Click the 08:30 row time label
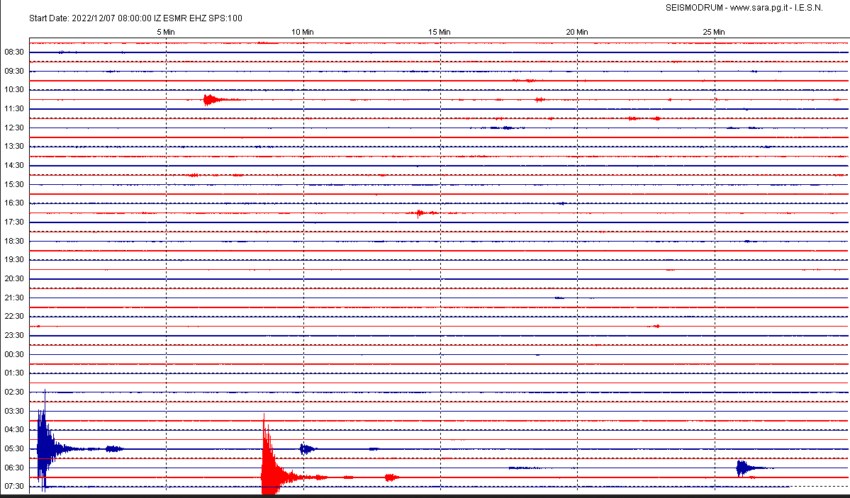Screen dimensions: 850x498 point(14,52)
